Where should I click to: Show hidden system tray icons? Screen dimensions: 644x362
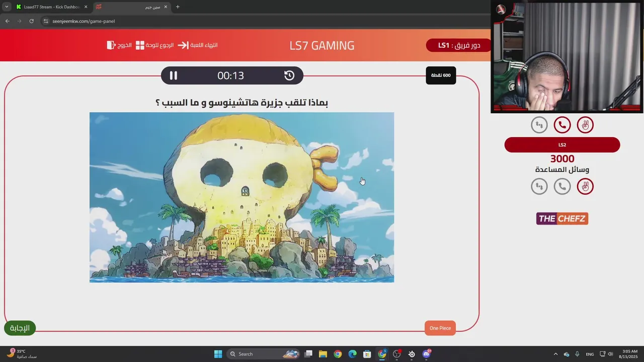coord(555,354)
